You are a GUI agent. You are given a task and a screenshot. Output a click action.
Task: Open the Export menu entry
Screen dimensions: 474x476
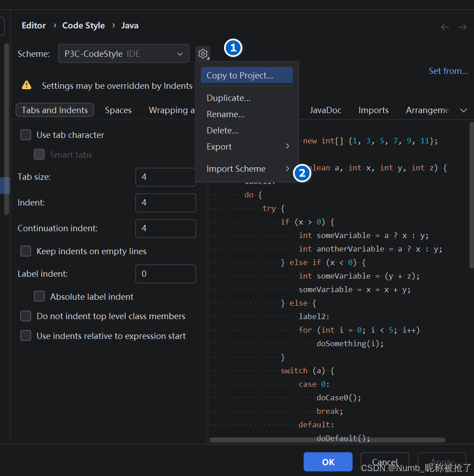(x=247, y=146)
